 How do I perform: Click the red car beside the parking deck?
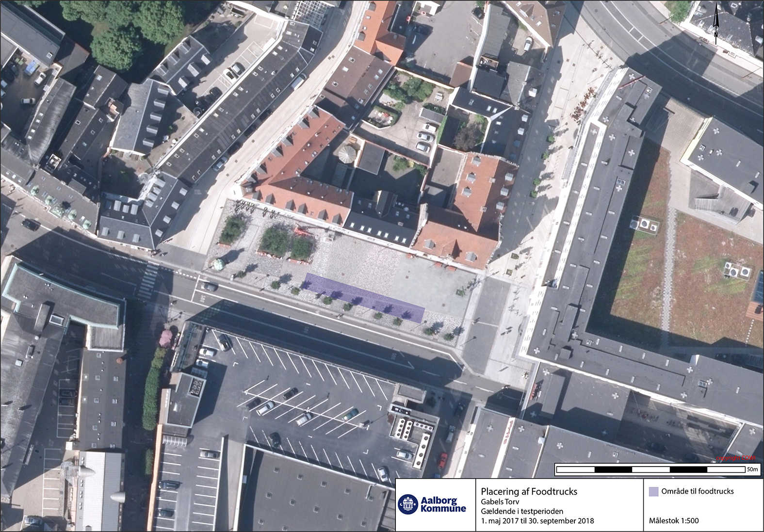tap(442, 460)
